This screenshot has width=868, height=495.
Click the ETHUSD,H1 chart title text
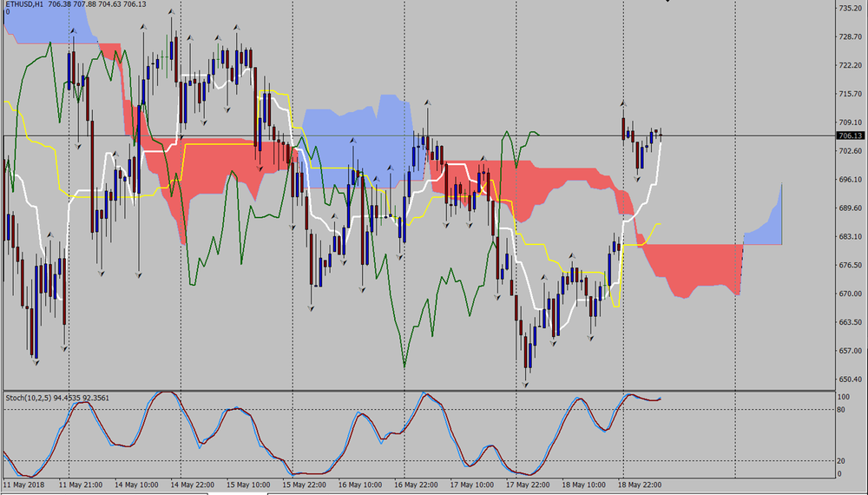click(x=23, y=3)
